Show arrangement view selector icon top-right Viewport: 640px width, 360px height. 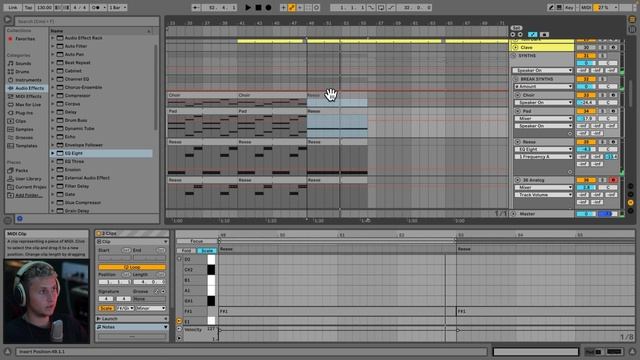coord(632,19)
